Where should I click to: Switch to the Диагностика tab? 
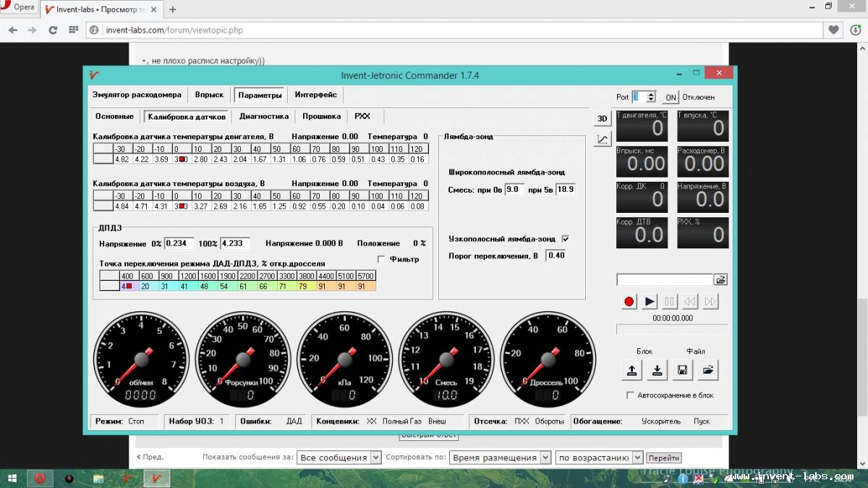pyautogui.click(x=264, y=116)
